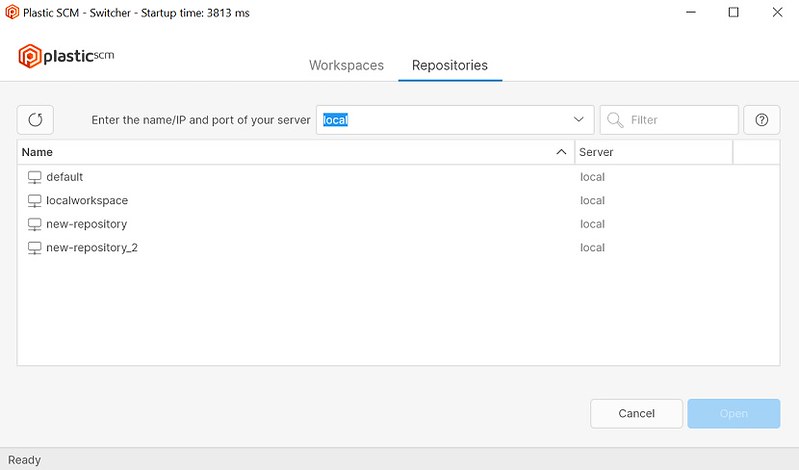This screenshot has height=470, width=799.
Task: Click the magnifier icon in Filter box
Action: [x=615, y=120]
